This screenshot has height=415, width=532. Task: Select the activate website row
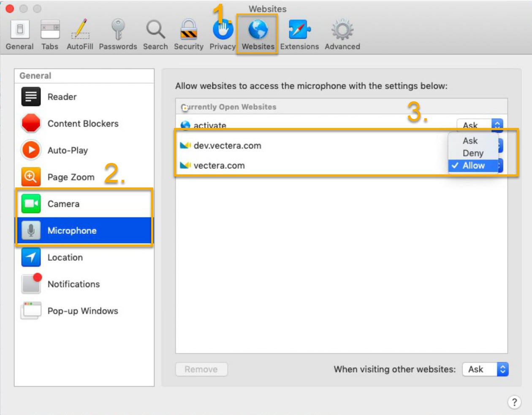342,125
